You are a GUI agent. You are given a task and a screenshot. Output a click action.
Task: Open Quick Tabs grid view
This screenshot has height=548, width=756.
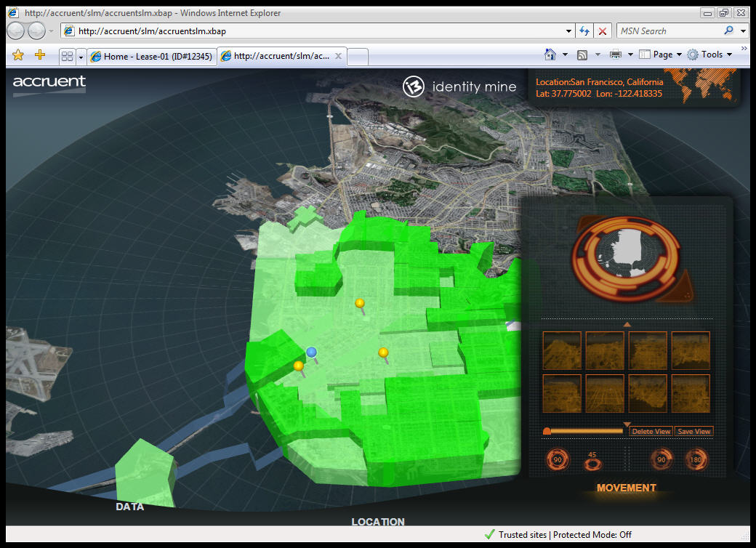coord(67,56)
